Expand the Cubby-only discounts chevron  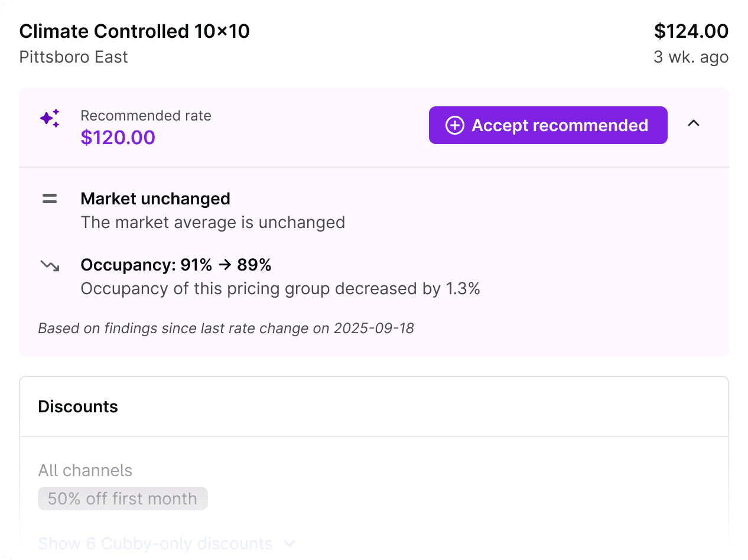289,543
